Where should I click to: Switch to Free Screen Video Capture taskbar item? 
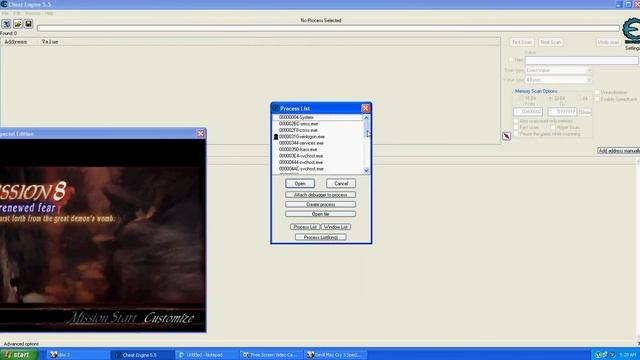coord(272,355)
